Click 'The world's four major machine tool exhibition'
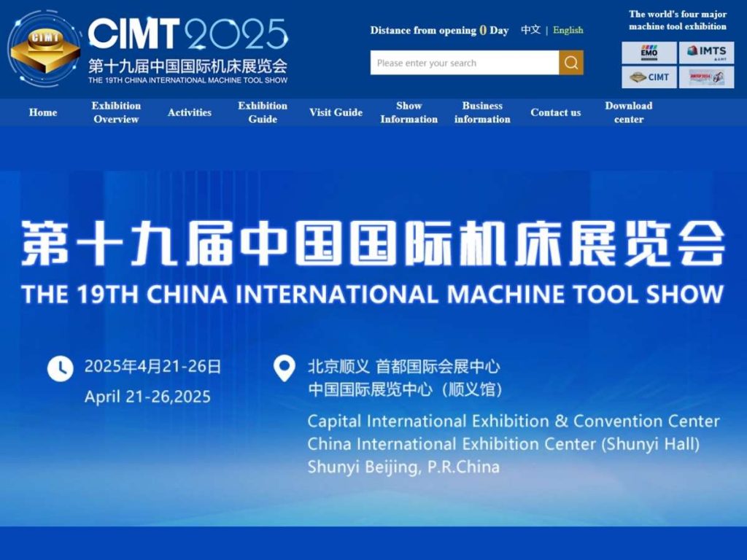The image size is (747, 560). coord(678,20)
